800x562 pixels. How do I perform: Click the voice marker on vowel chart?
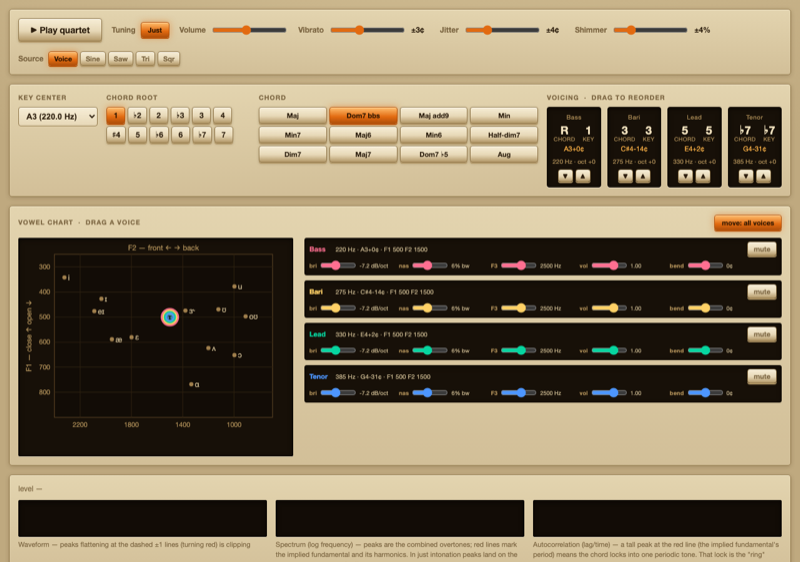pyautogui.click(x=170, y=317)
